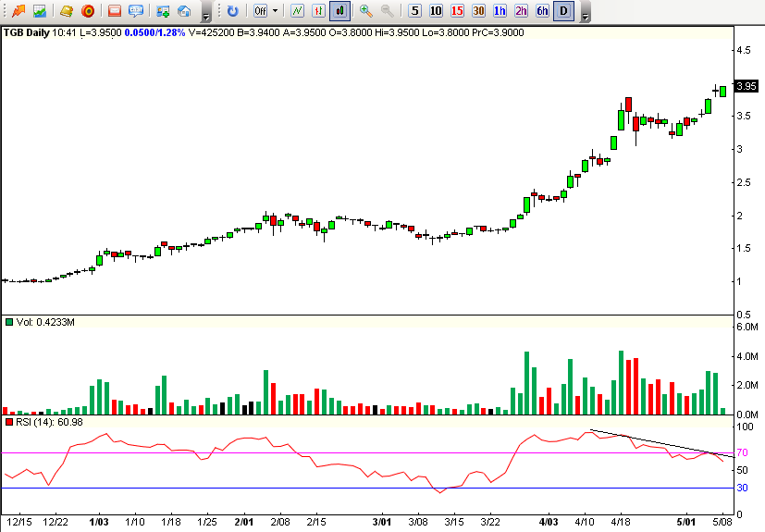Click the 1/03 date axis label

[x=99, y=522]
